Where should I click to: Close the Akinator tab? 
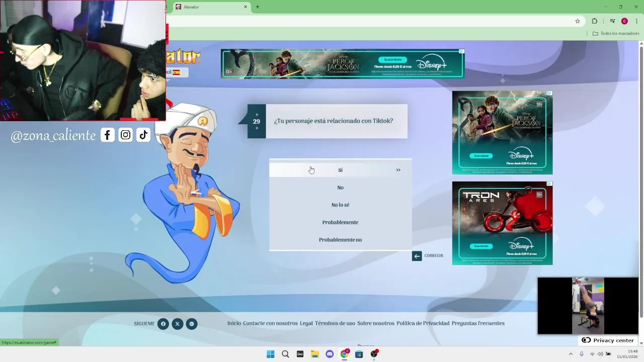click(x=246, y=7)
